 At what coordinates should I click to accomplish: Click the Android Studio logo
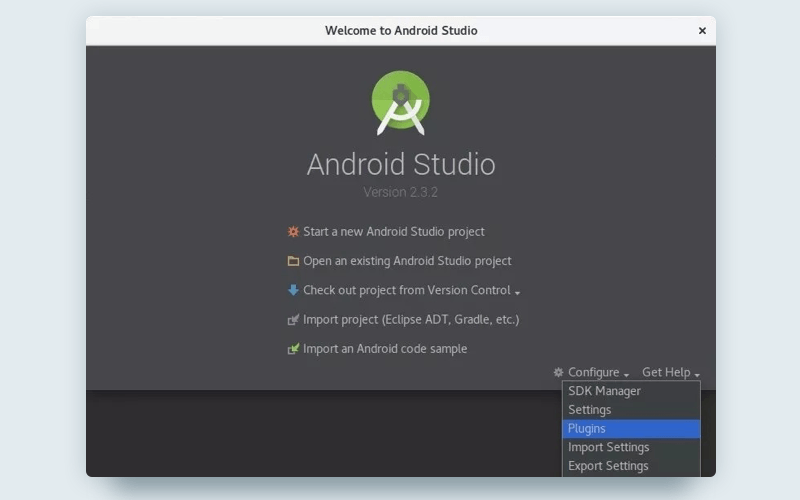coord(401,103)
